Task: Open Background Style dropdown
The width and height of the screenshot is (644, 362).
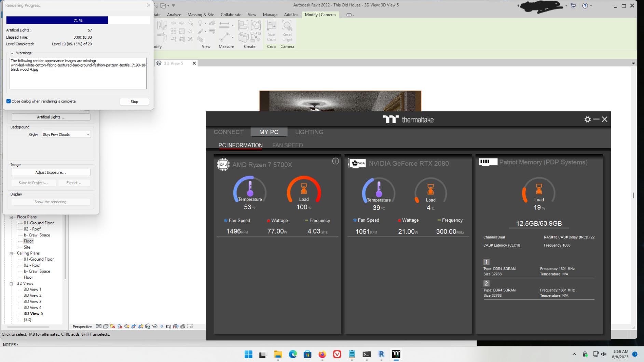Action: pyautogui.click(x=66, y=135)
